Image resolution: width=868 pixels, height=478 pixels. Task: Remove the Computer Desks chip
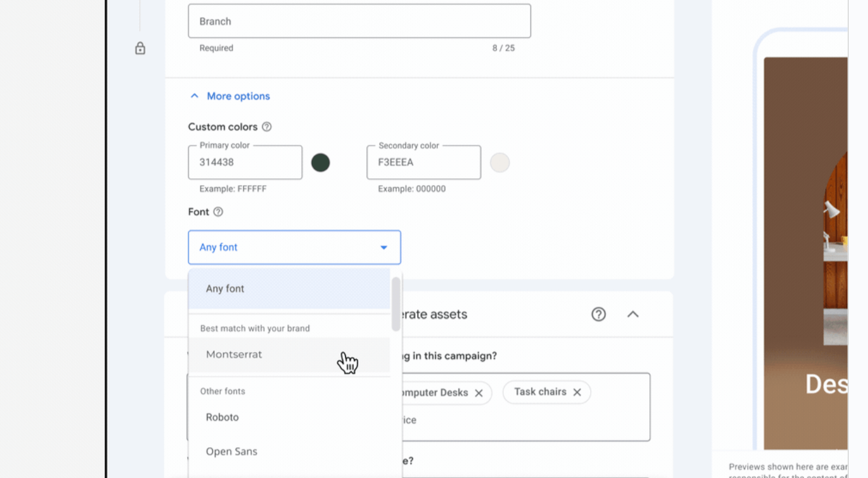coord(479,393)
